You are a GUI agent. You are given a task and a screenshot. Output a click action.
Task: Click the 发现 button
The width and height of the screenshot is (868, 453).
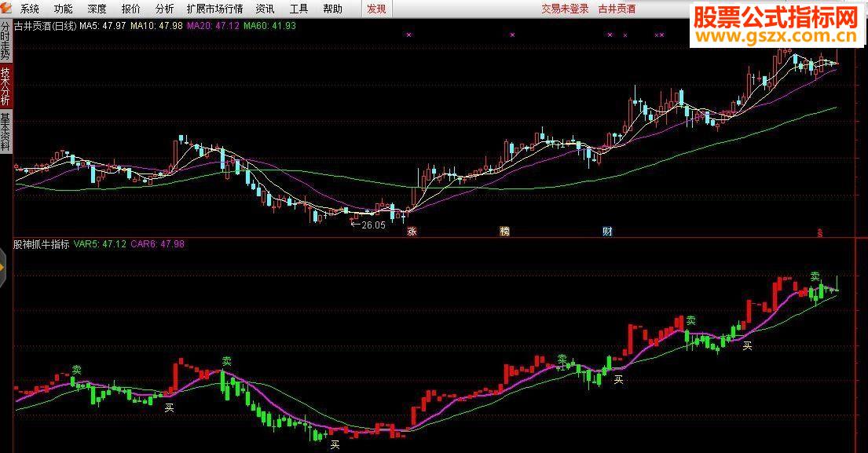376,9
